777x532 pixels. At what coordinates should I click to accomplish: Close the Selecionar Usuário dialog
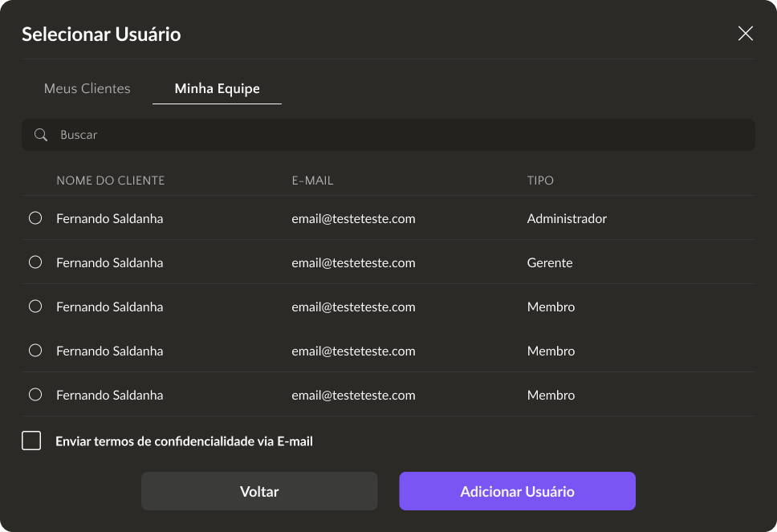coord(745,34)
